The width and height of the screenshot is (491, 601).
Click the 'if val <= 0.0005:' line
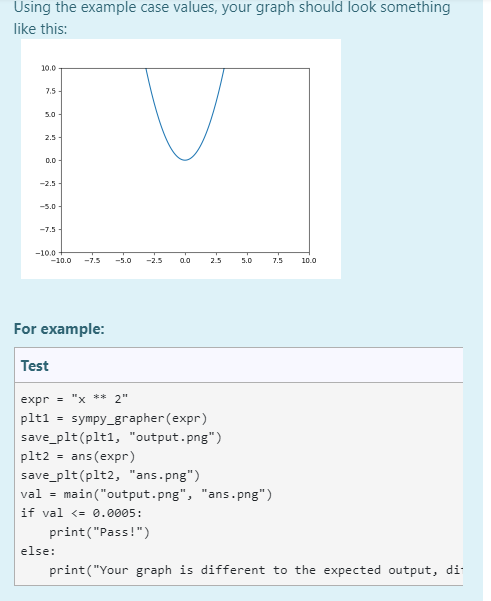(81, 513)
